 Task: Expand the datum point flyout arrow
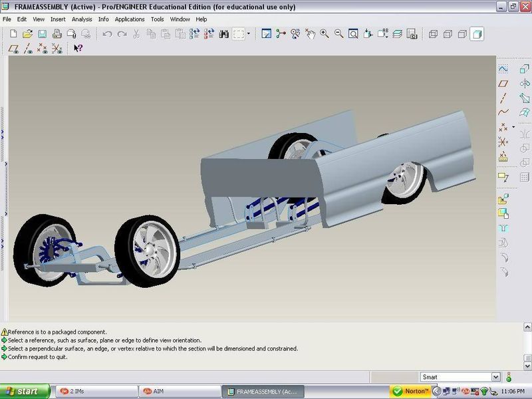513,126
